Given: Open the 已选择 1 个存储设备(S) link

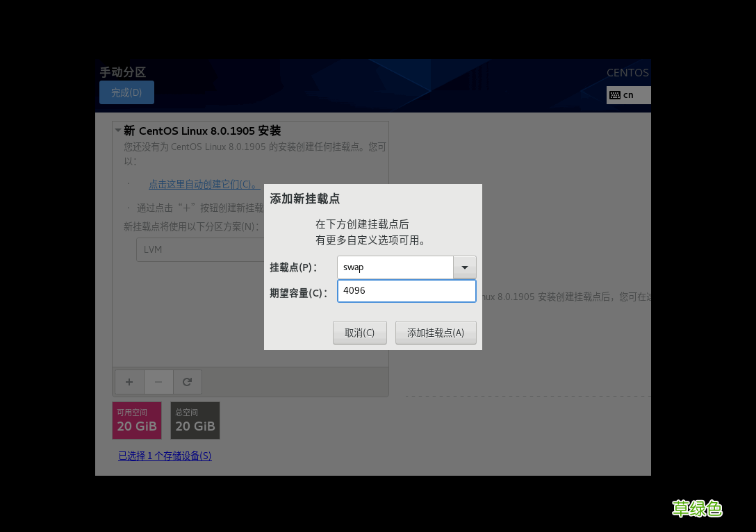Looking at the screenshot, I should [165, 456].
